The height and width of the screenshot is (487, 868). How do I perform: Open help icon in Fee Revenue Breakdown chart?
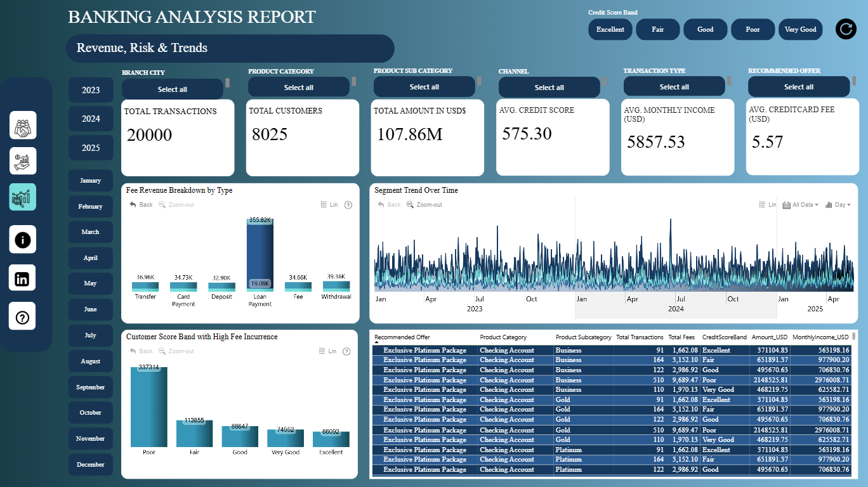(x=348, y=205)
